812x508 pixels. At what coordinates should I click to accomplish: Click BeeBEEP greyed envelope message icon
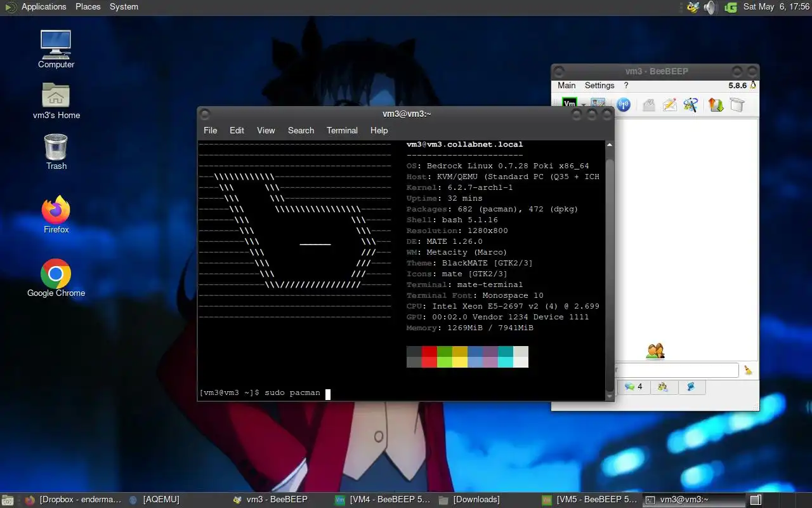tap(648, 105)
